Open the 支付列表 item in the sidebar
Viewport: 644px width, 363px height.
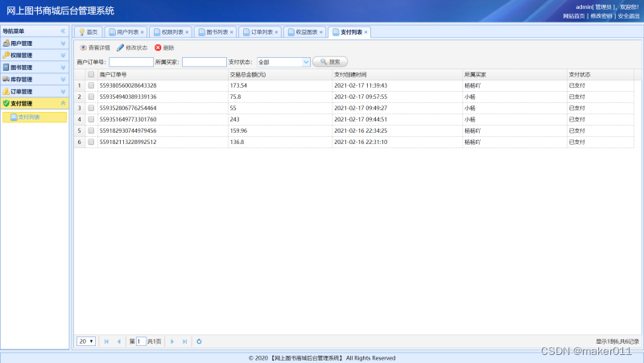point(35,117)
